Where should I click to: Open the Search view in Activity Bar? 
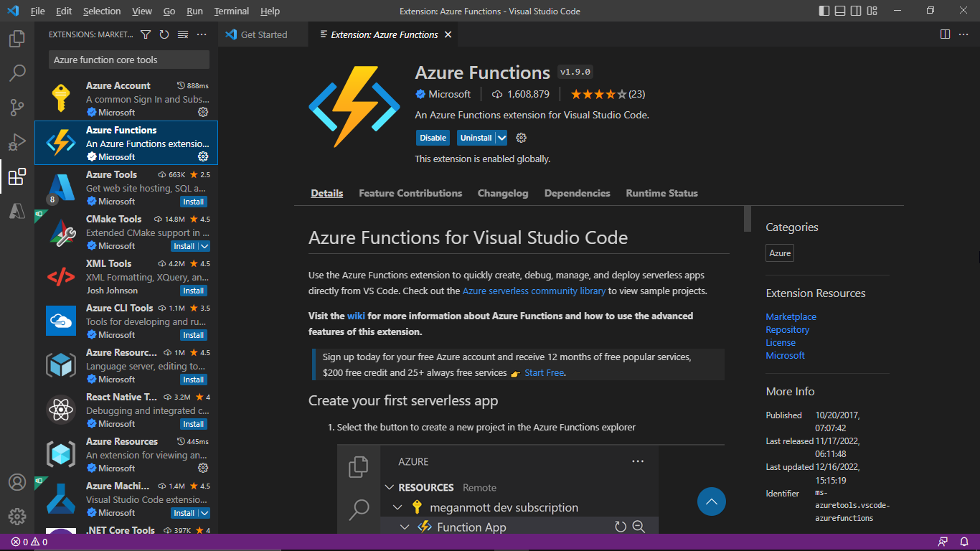17,72
